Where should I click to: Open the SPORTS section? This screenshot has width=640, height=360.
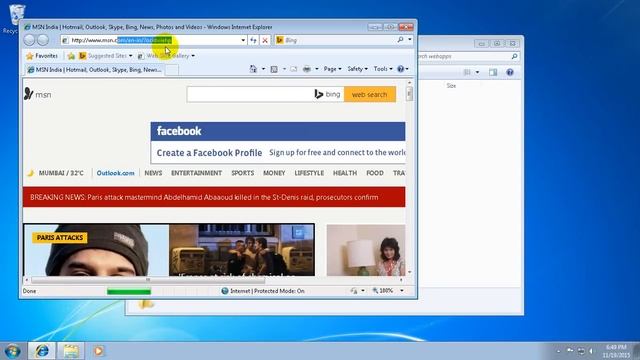[242, 173]
